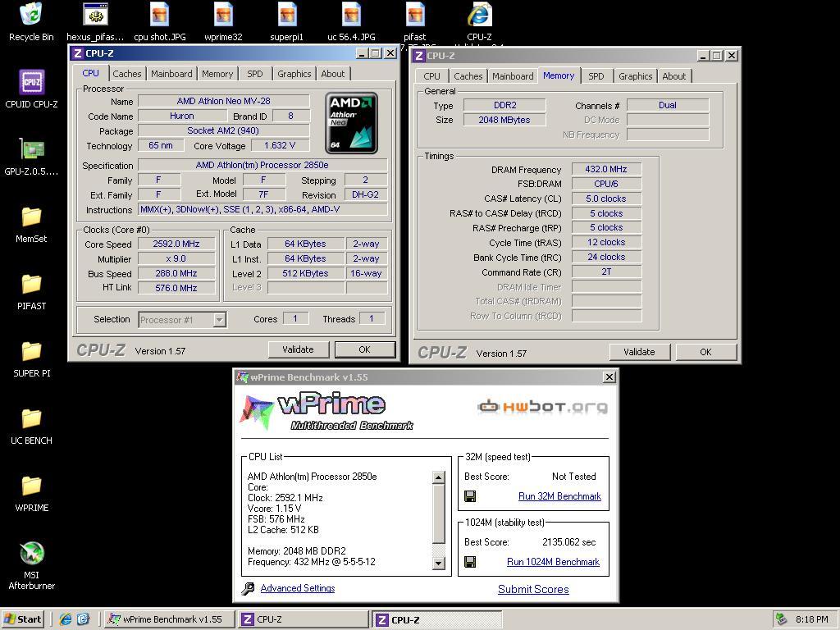Viewport: 840px width, 630px height.
Task: Click the Core Voltage value 1.632 V
Action: pyautogui.click(x=280, y=146)
